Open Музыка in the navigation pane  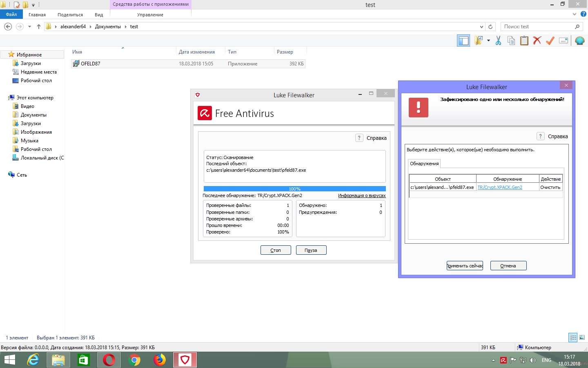[29, 141]
